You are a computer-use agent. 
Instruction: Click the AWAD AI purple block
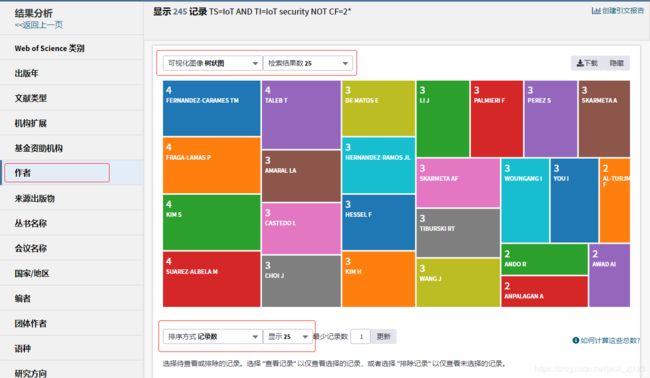click(610, 276)
